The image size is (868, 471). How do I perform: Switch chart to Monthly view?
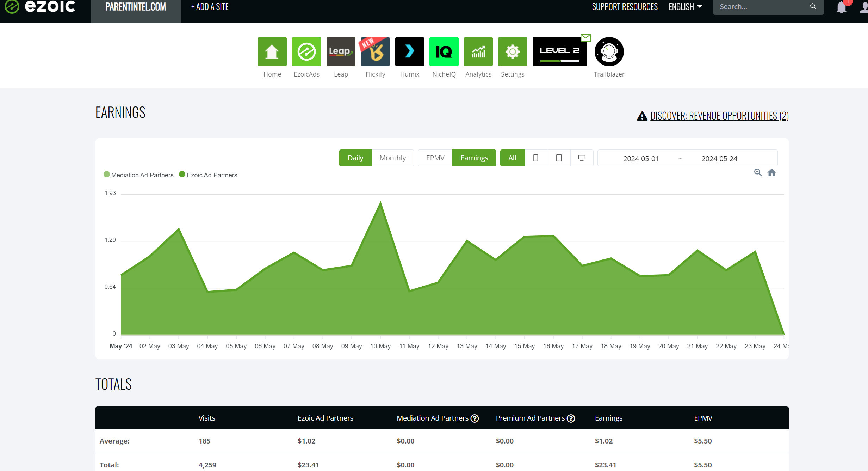coord(392,158)
